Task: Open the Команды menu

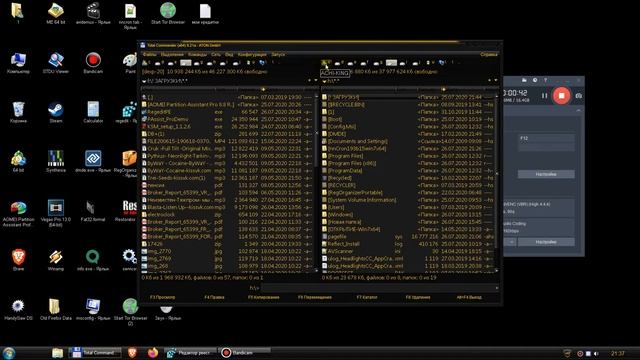Action: pyautogui.click(x=198, y=54)
